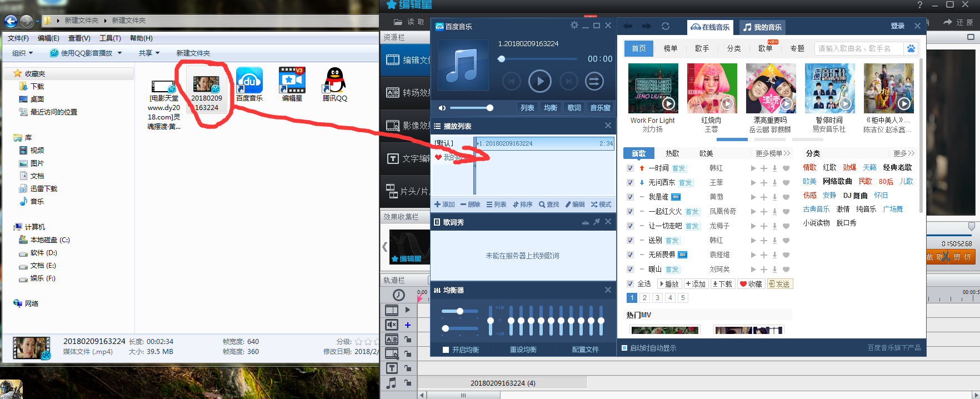Uncheck the checkbox for song 我是谁
This screenshot has width=980, height=399.
coord(630,197)
